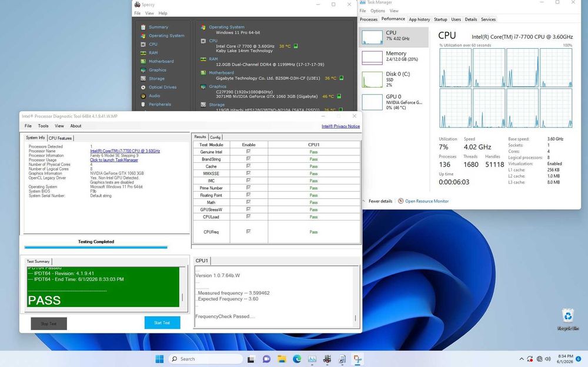
Task: Open Summary icon in Speccy sidebar
Action: (143, 27)
